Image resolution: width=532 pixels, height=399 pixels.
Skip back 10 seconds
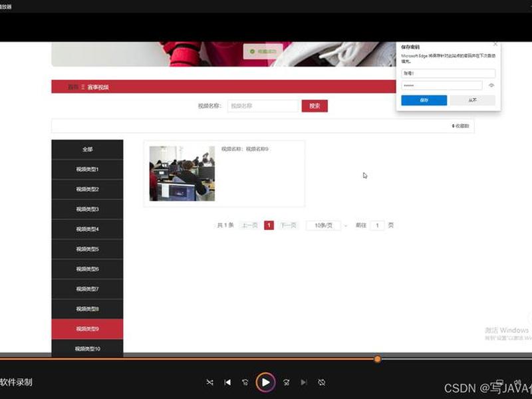click(245, 382)
